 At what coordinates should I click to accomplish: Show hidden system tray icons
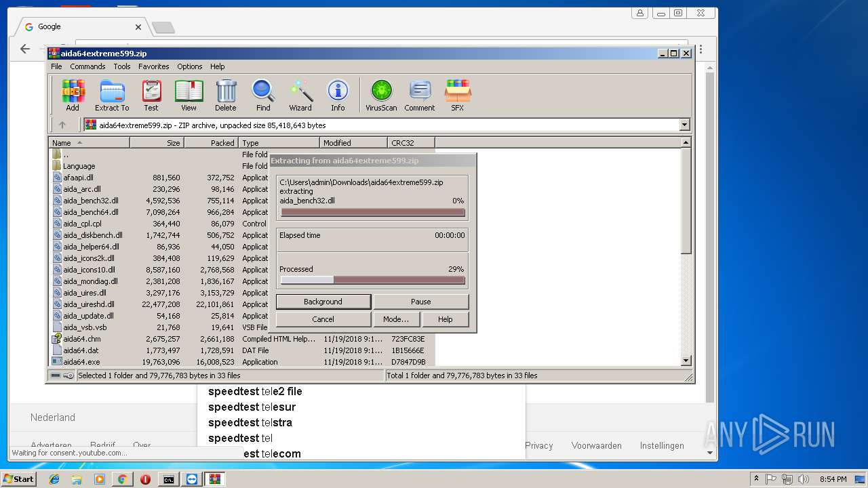coord(757,479)
